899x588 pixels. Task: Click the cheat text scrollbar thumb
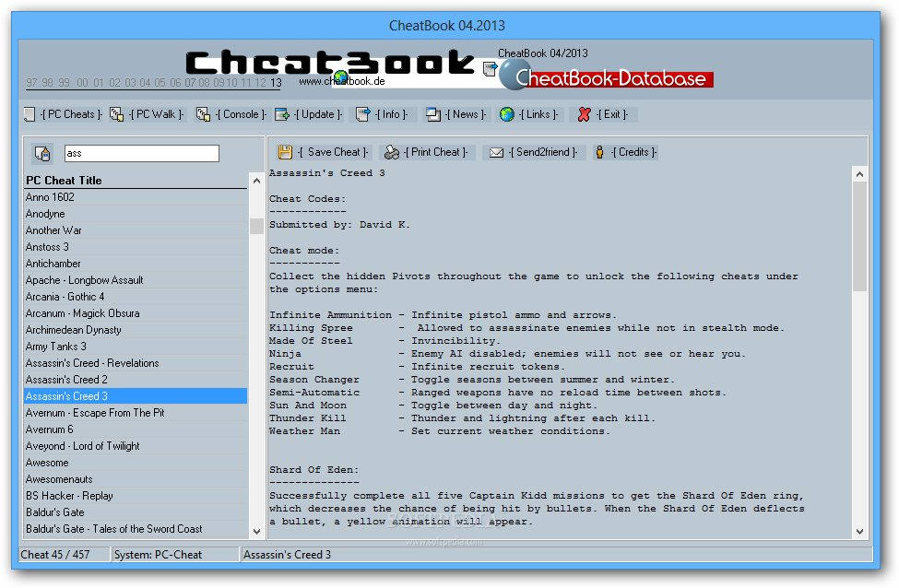coord(859,237)
